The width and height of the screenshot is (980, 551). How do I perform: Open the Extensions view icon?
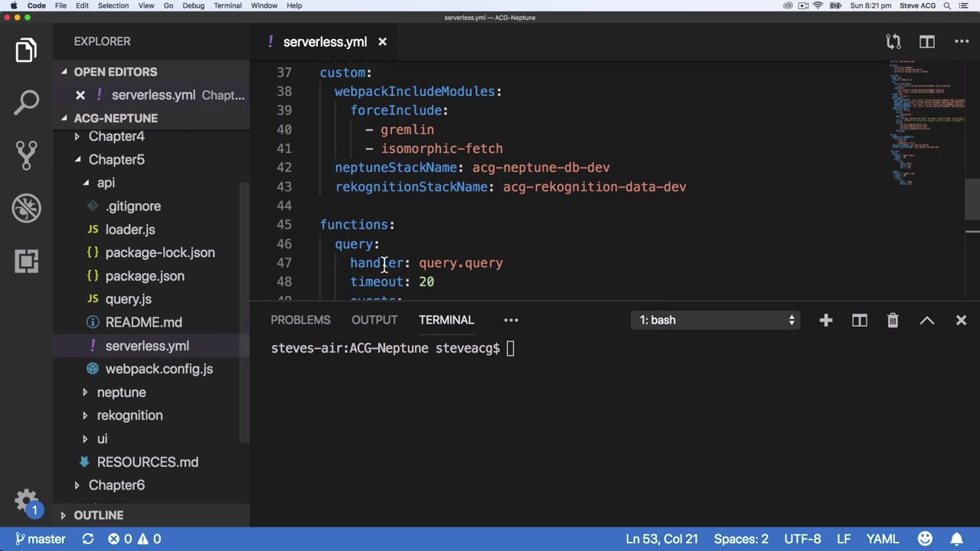click(26, 261)
